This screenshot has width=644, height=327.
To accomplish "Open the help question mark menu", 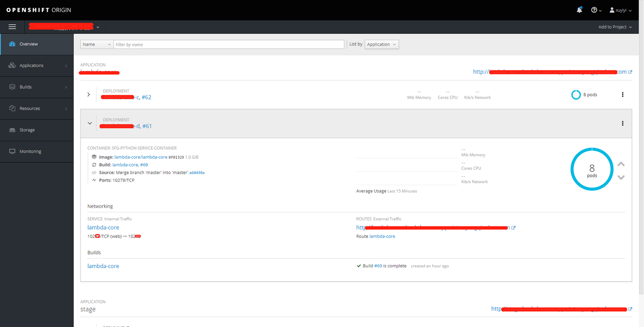I will [596, 10].
